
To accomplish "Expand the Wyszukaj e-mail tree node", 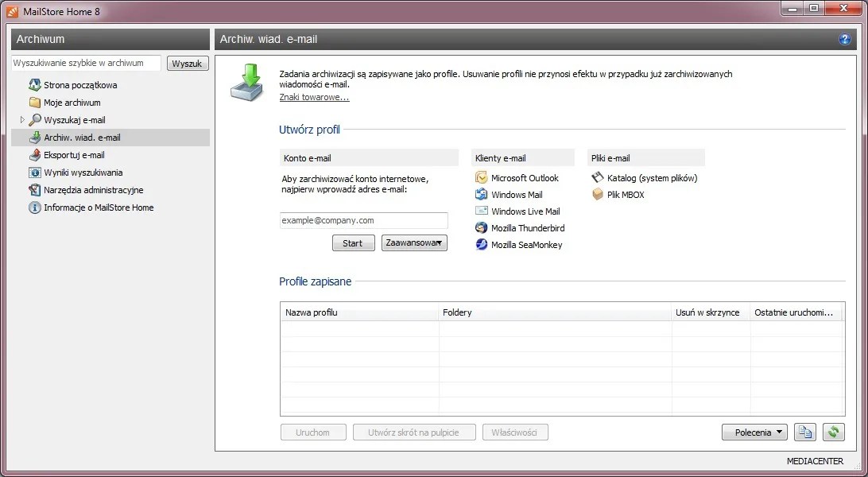I will 21,119.
